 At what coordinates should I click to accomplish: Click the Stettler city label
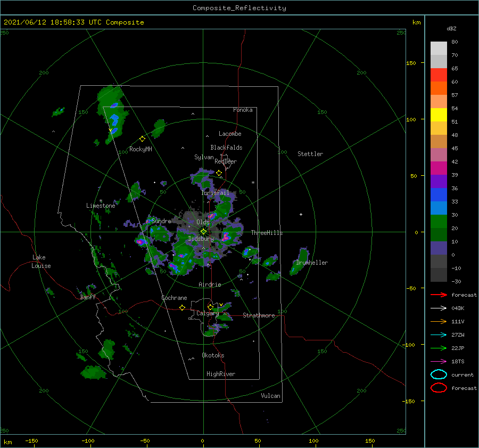(x=310, y=154)
